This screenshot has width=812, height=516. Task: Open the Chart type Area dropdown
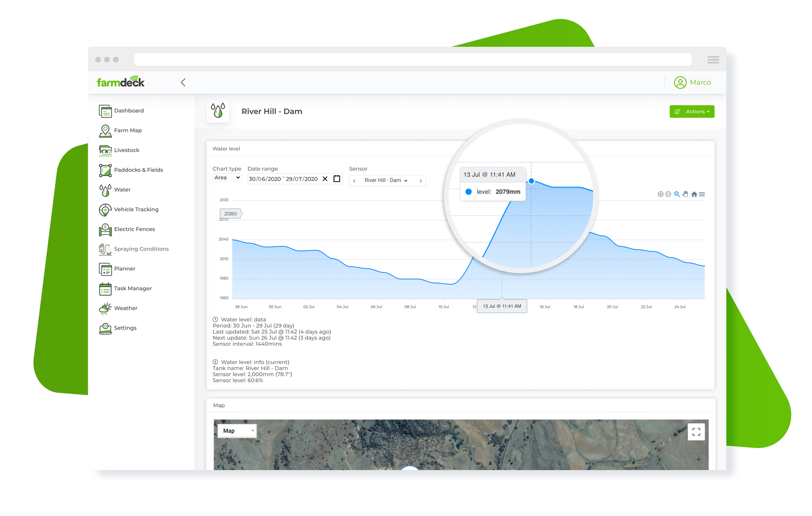[x=226, y=177]
